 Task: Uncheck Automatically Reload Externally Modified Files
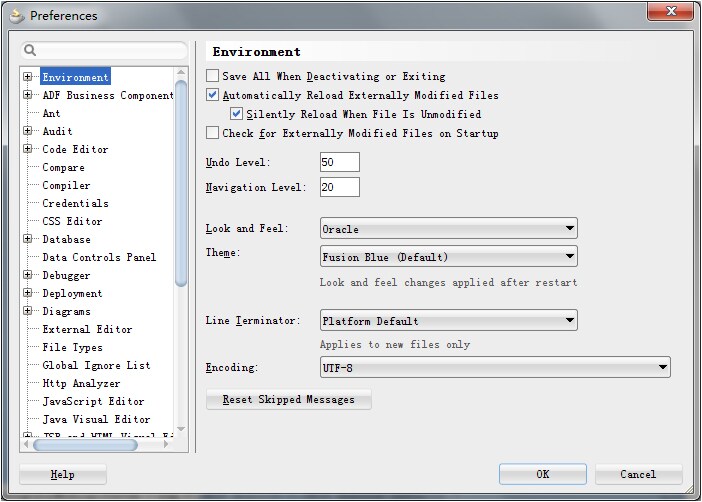coord(212,95)
